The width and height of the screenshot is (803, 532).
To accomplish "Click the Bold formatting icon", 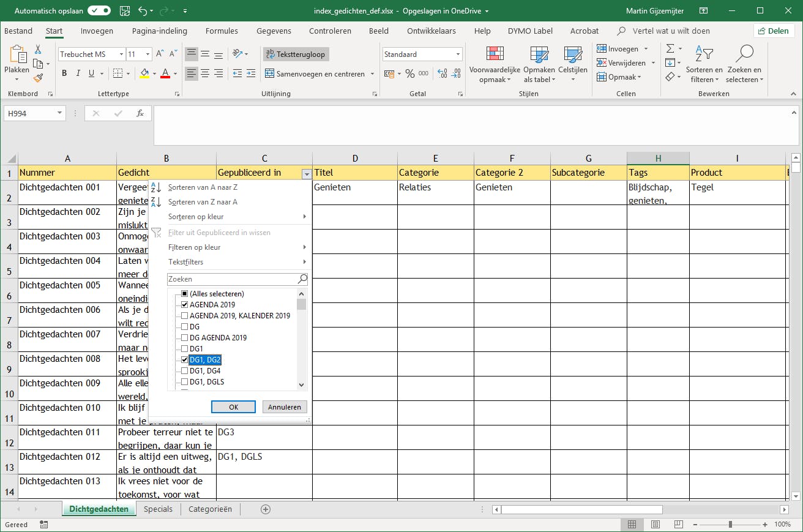I will click(x=64, y=73).
